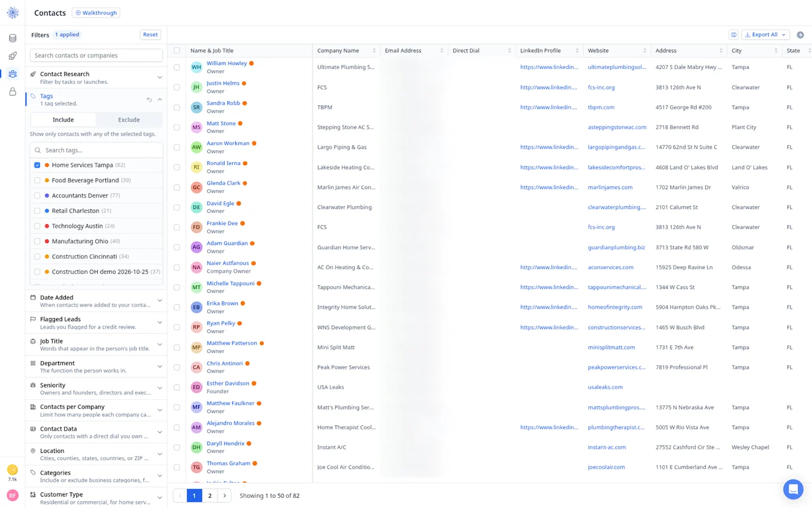Open the padlock icon in left sidebar

coord(13,92)
